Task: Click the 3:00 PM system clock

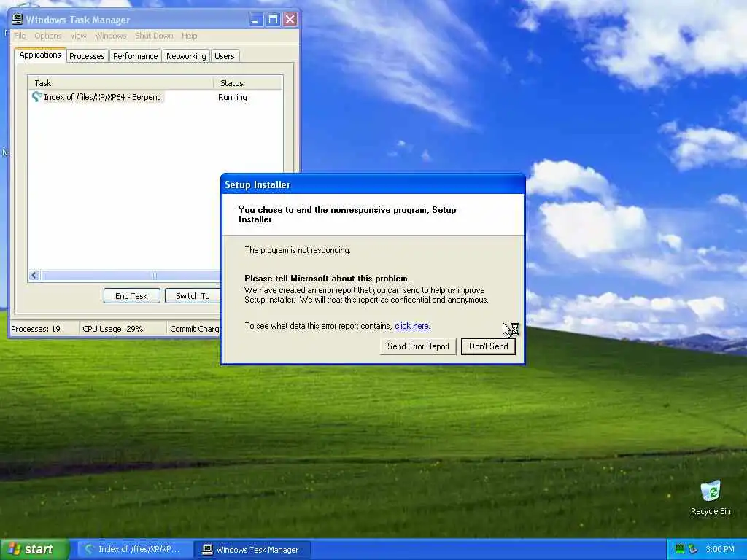Action: [720, 549]
